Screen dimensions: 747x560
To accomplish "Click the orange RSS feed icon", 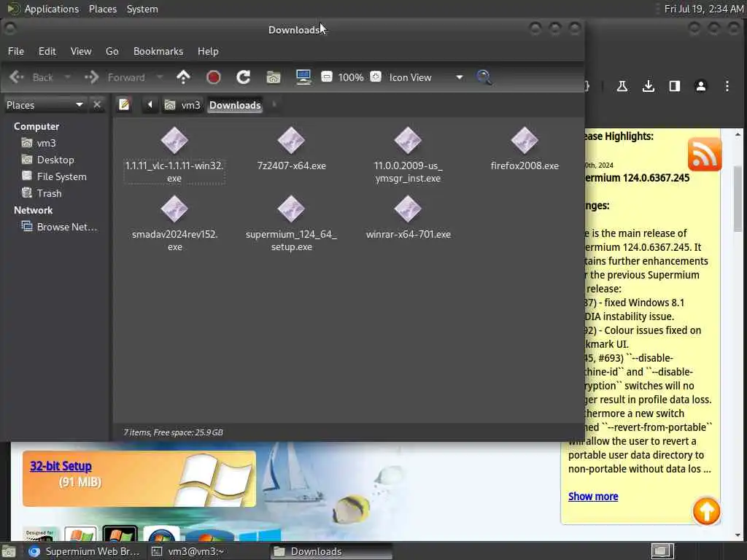I will [705, 155].
